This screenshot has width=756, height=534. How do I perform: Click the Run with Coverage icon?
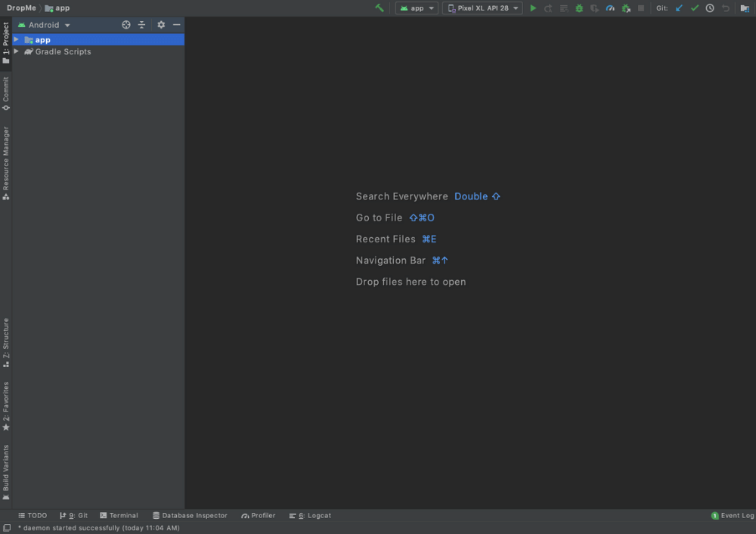point(594,8)
